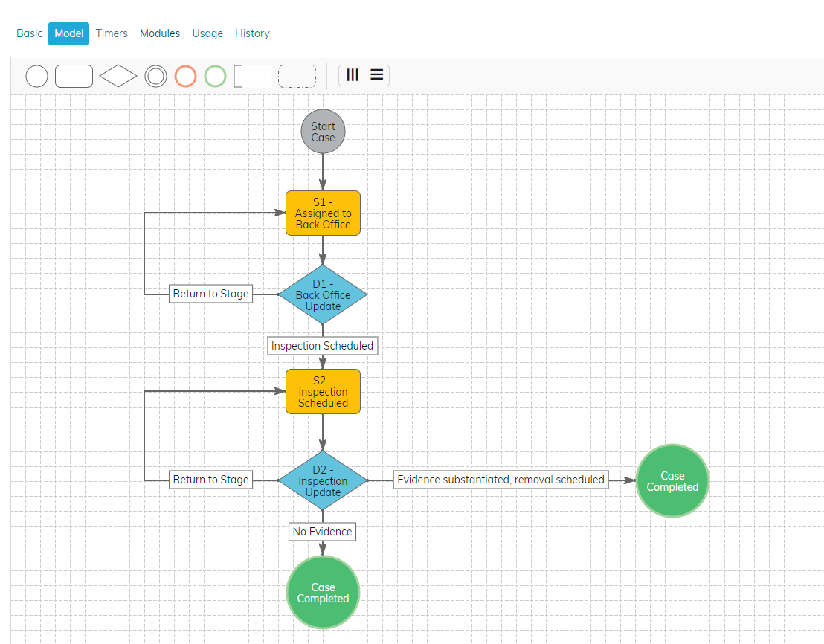Open the Modules tab
Screen dimensions: 824x644
160,33
